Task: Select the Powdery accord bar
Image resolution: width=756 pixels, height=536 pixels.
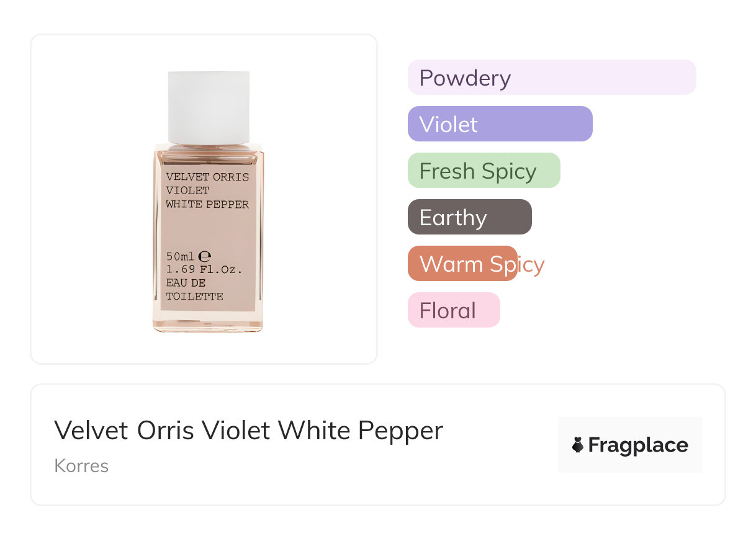Action: [x=551, y=78]
